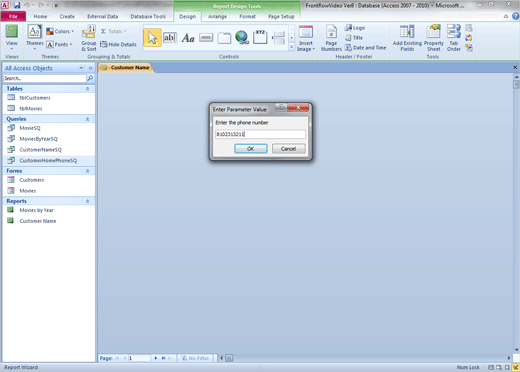Open the Colors dropdown
Screen dimensions: 520x372
coord(60,31)
